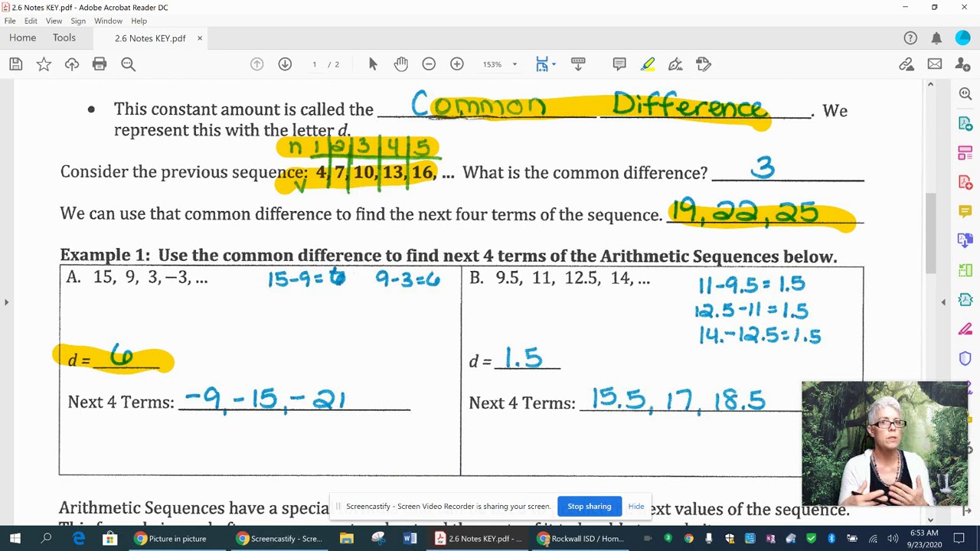Open the Sign menu
This screenshot has width=980, height=551.
click(78, 21)
